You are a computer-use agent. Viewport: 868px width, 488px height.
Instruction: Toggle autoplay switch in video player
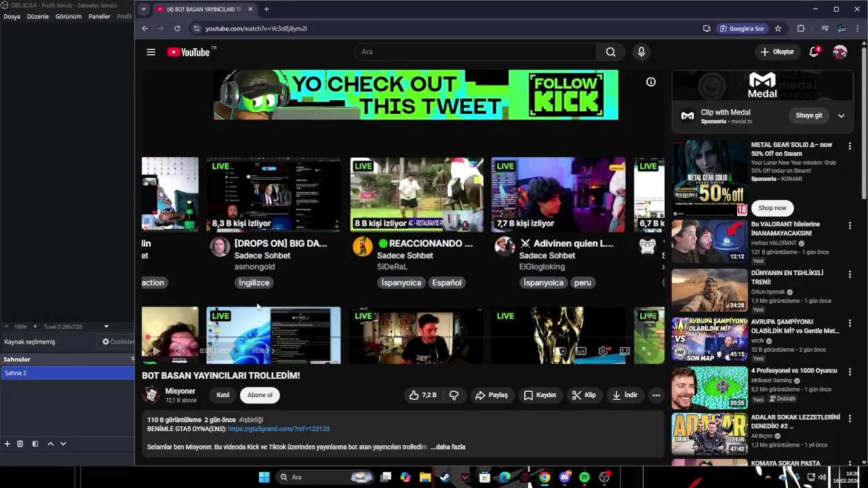[561, 351]
